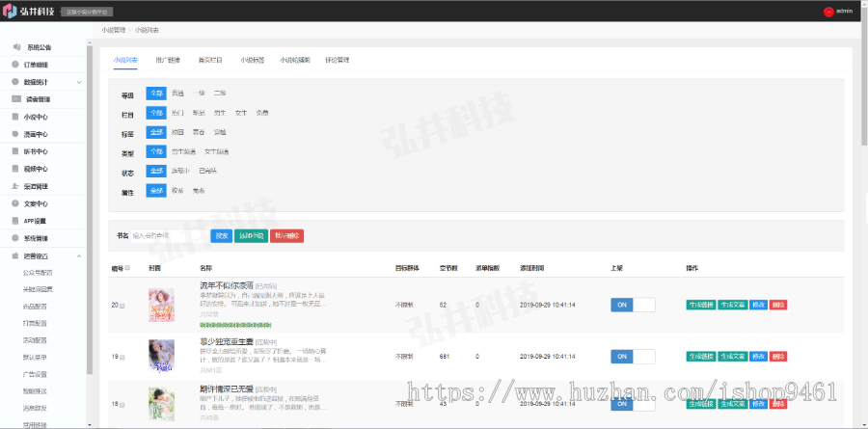Image resolution: width=868 pixels, height=429 pixels.
Task: Click the gear icon beside 系统管理
Action: (x=15, y=238)
